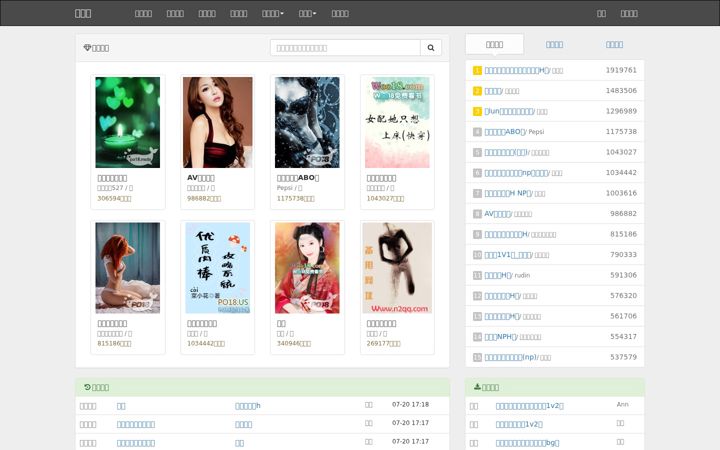Click the 790333 count in ranking list
The image size is (720, 450).
click(x=624, y=255)
